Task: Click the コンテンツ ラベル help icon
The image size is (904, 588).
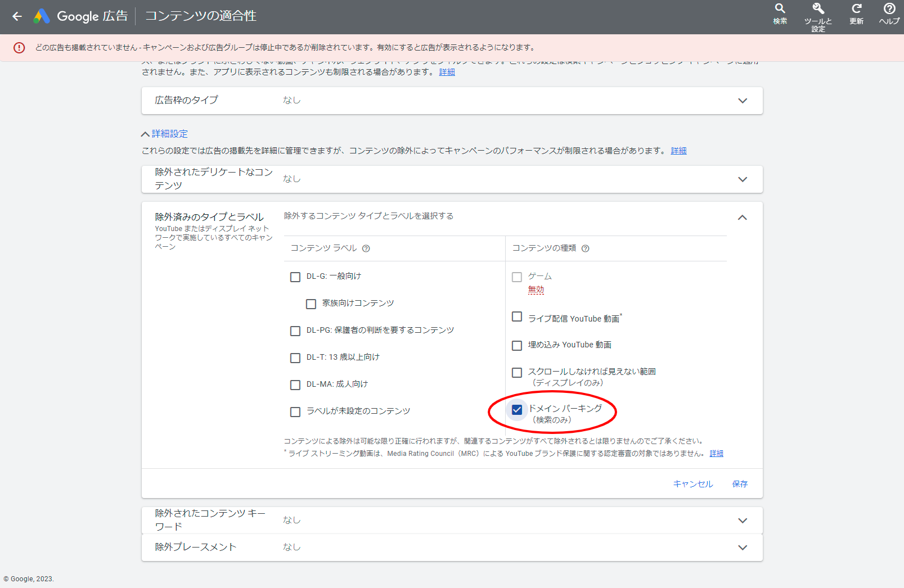Action: [366, 248]
